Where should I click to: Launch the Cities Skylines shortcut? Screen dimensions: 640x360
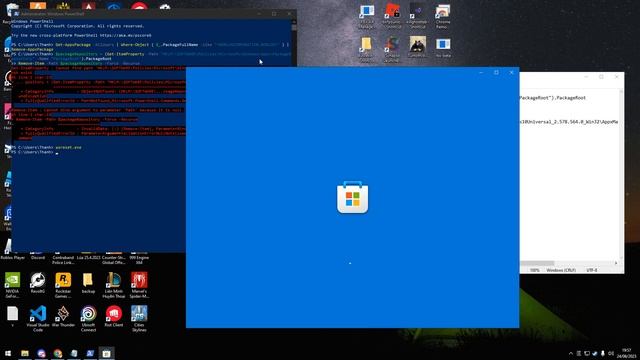coord(139,318)
